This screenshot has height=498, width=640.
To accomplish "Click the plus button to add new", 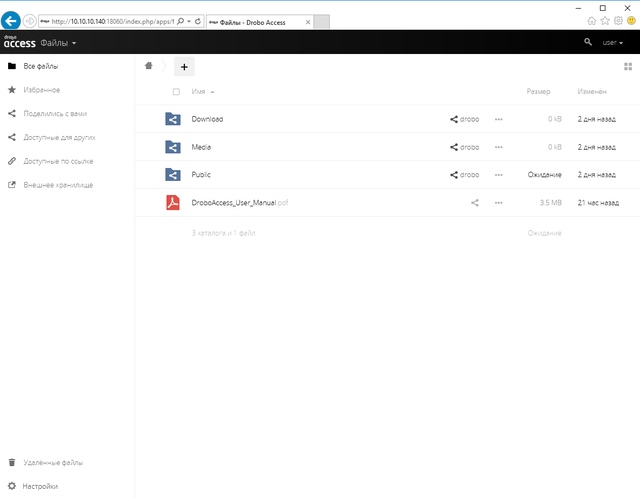I will pos(184,67).
